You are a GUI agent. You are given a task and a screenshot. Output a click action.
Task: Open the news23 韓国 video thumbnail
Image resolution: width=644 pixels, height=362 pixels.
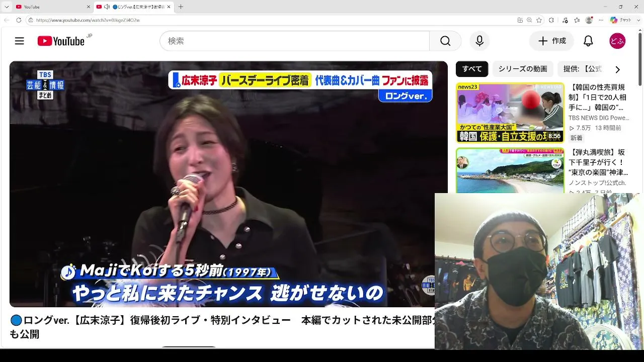[x=510, y=113]
